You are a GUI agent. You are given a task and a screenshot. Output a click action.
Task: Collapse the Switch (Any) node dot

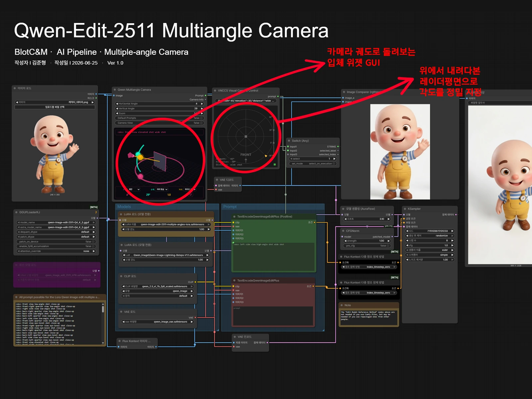(289, 141)
